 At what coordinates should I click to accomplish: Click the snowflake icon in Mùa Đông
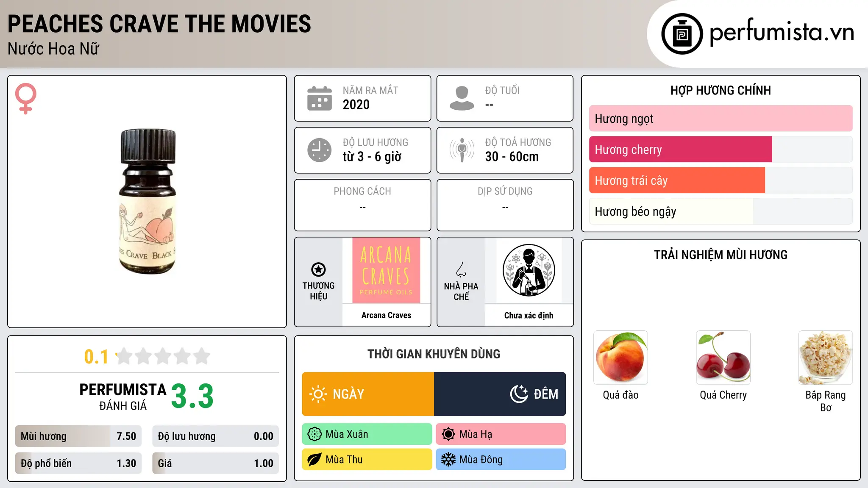coord(448,460)
